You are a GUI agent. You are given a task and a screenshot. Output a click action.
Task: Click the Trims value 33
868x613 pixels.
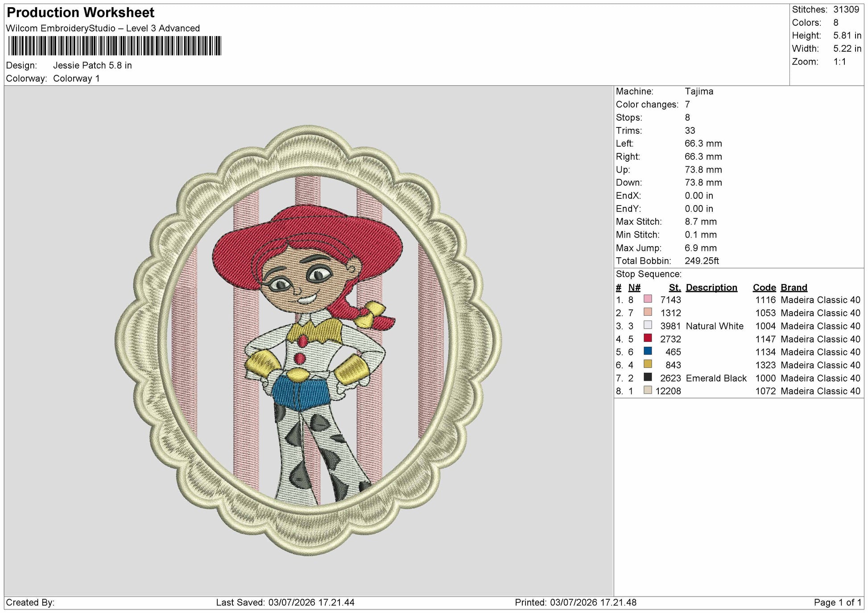pyautogui.click(x=690, y=131)
